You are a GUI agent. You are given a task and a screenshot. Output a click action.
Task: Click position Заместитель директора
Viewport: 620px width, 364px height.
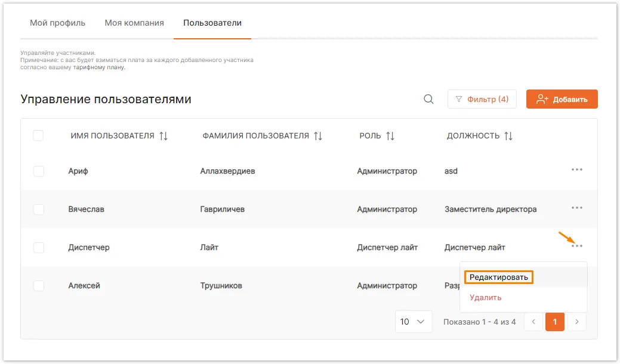pyautogui.click(x=491, y=209)
